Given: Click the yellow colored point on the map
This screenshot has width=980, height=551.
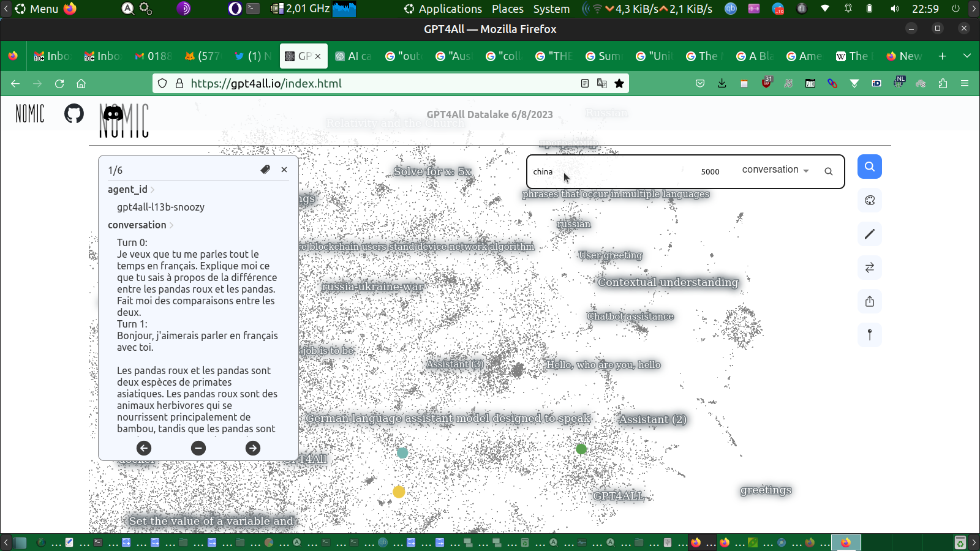Looking at the screenshot, I should click(x=399, y=492).
